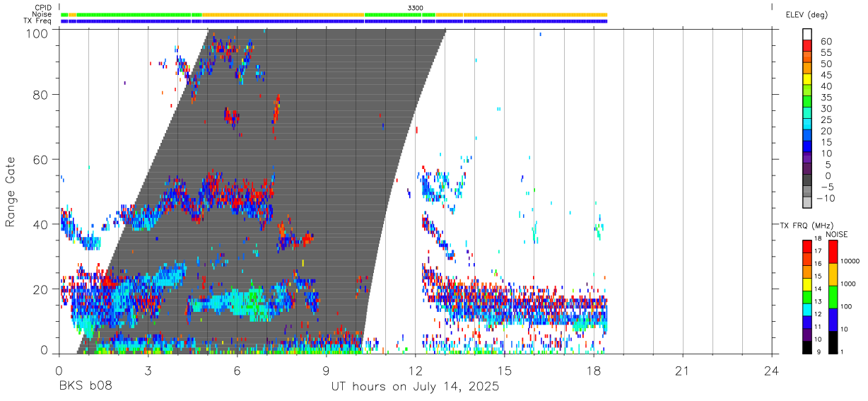
Task: Click the '25' label on the ELEV colorbar
Action: click(827, 120)
